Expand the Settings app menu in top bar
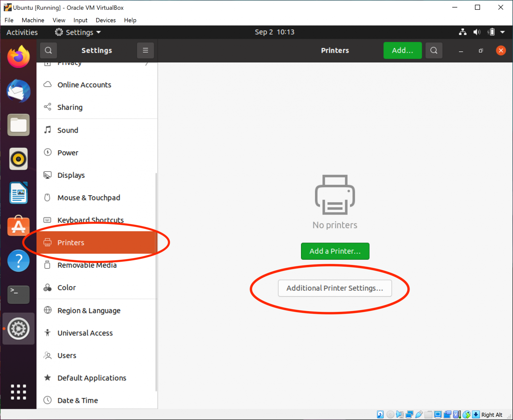Screen dimensions: 513x420 click(78, 32)
